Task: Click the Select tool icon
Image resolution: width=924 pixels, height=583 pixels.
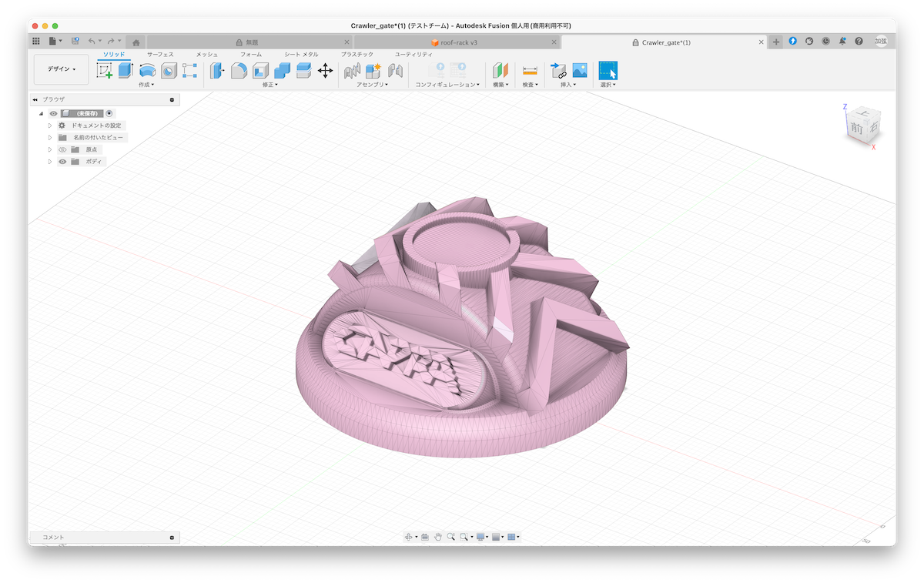Action: click(x=608, y=71)
